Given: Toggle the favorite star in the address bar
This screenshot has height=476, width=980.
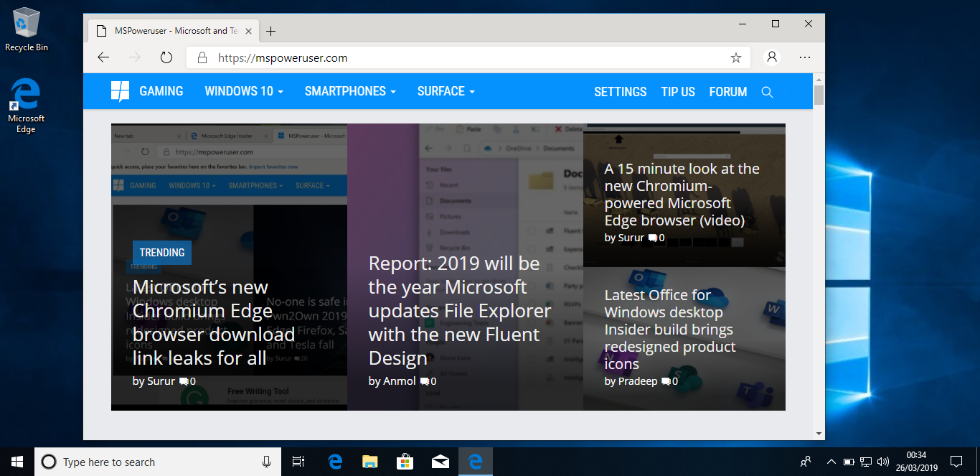Looking at the screenshot, I should [x=735, y=57].
